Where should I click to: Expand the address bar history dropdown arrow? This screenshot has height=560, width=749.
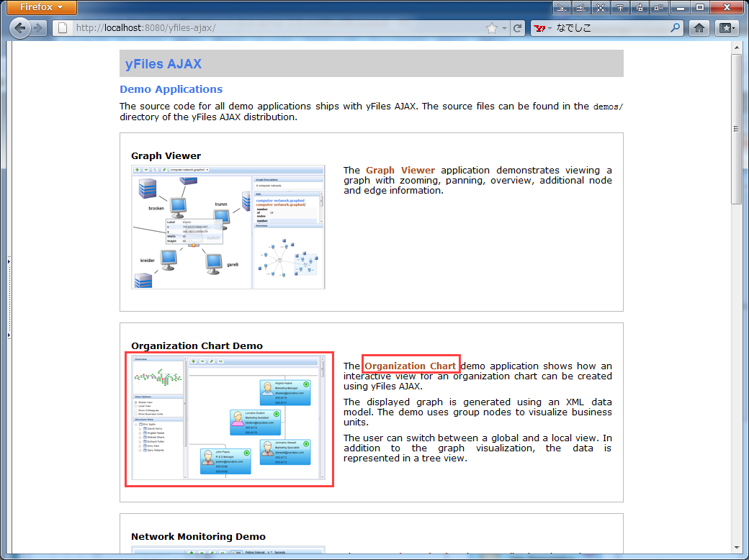tap(504, 29)
